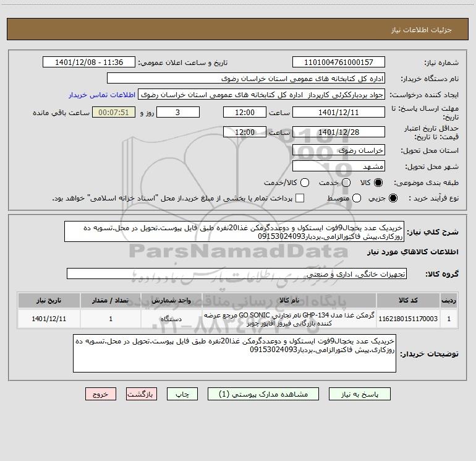Click the remaining time 00:07:51 field
Screen dimensions: 476x461
(114, 112)
